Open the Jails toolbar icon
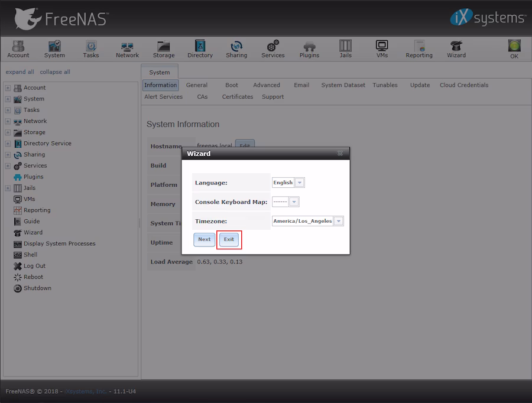 [345, 49]
